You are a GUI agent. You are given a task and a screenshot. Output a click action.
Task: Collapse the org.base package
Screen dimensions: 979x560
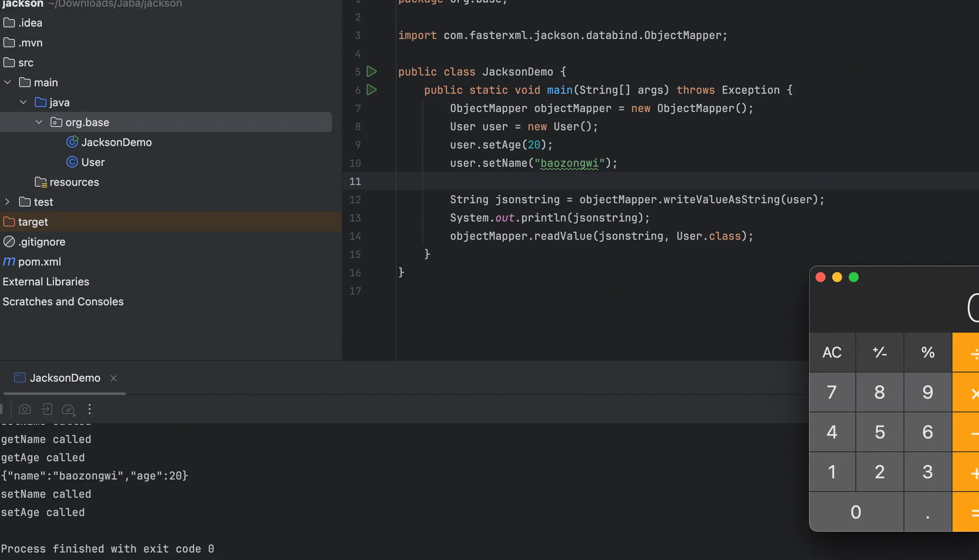(x=39, y=122)
